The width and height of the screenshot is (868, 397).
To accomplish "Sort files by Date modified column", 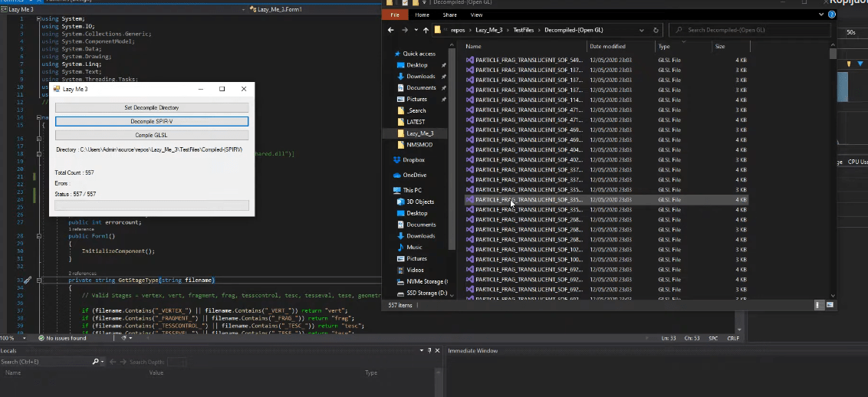I will tap(608, 47).
